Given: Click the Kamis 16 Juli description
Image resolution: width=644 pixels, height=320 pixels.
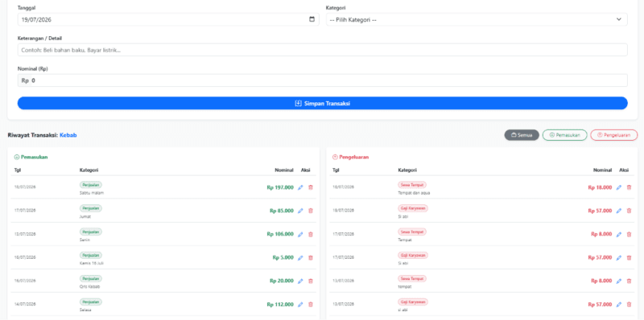Looking at the screenshot, I should coord(92,263).
